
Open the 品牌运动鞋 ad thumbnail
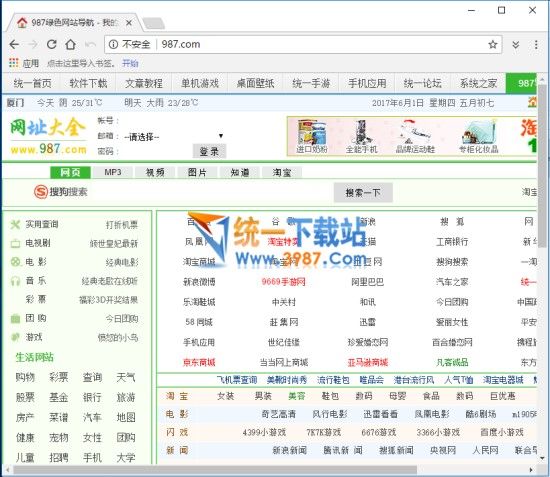click(415, 137)
